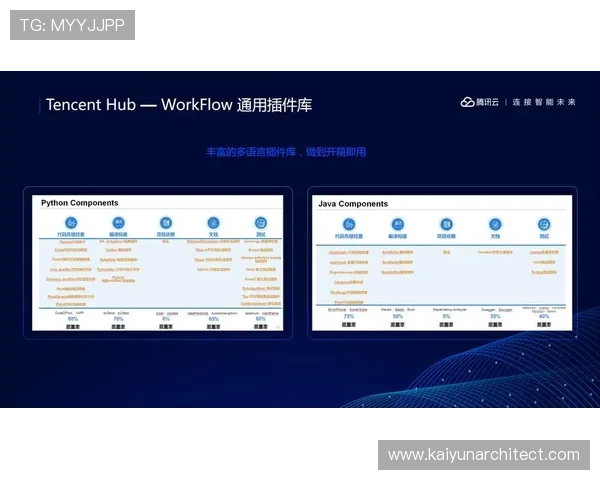Click '测试' label in Python Components
This screenshot has width=600, height=480.
tap(261, 234)
